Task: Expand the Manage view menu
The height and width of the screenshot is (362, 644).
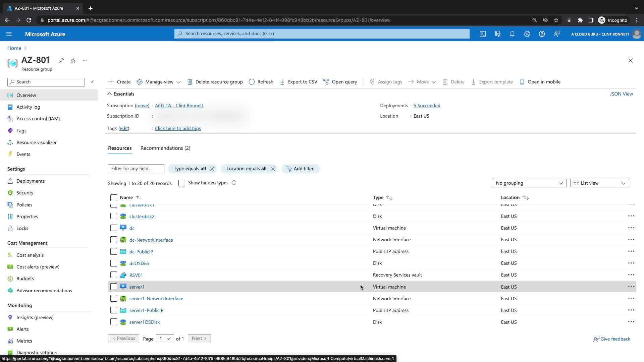Action: [x=159, y=82]
